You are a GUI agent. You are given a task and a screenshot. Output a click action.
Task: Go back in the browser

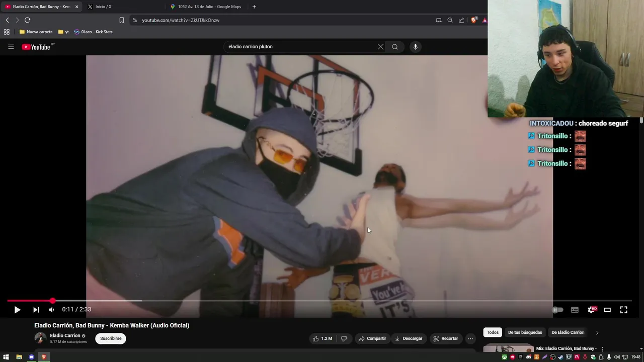[x=7, y=20]
